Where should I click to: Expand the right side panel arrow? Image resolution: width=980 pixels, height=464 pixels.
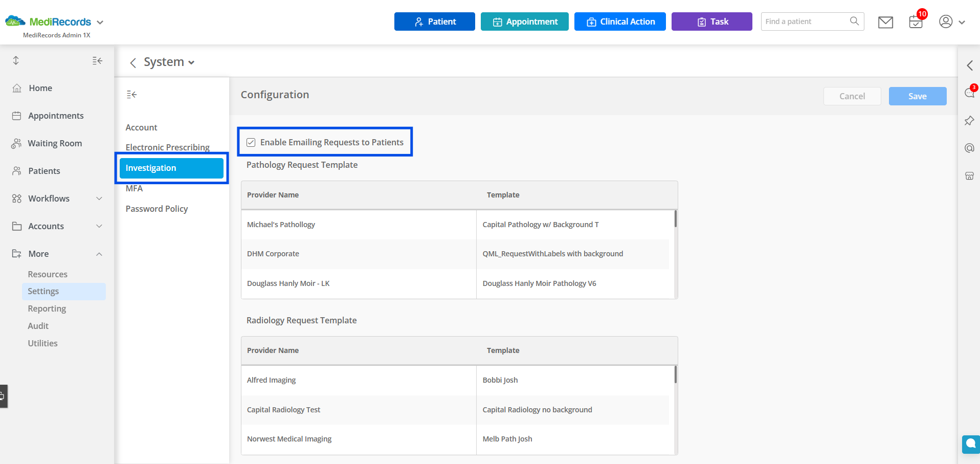970,65
